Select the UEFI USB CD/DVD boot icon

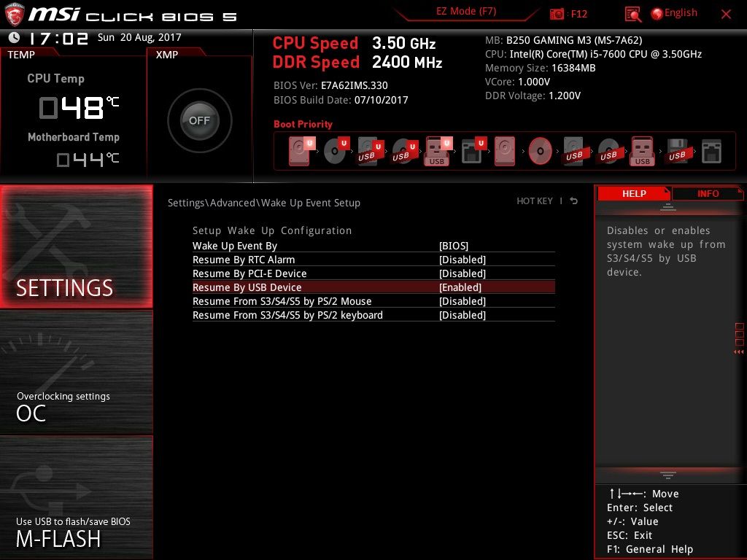click(404, 150)
